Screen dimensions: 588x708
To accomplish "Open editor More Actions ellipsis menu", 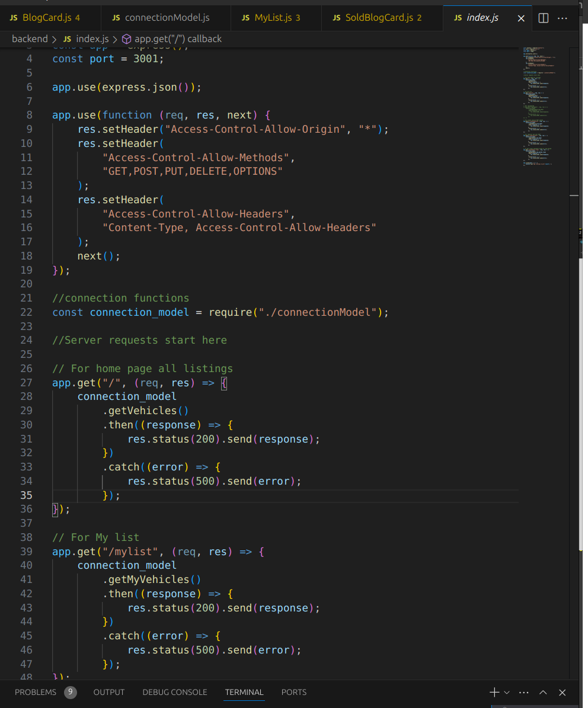I will [x=563, y=18].
